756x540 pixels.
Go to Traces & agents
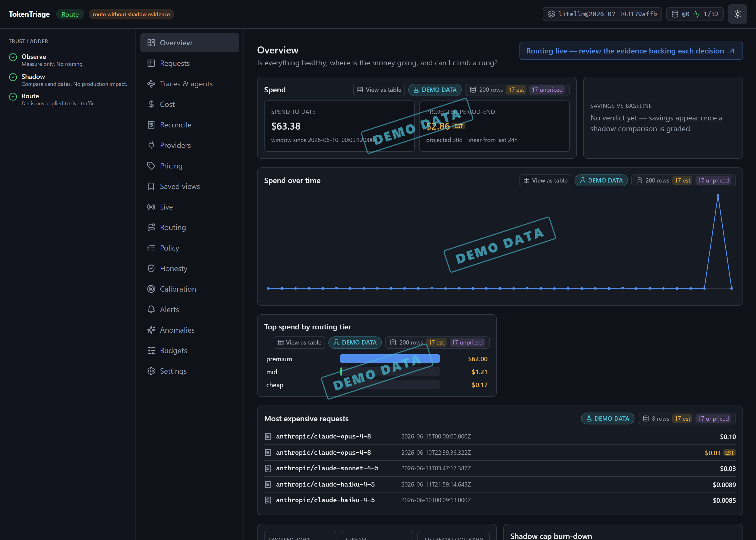(190, 84)
